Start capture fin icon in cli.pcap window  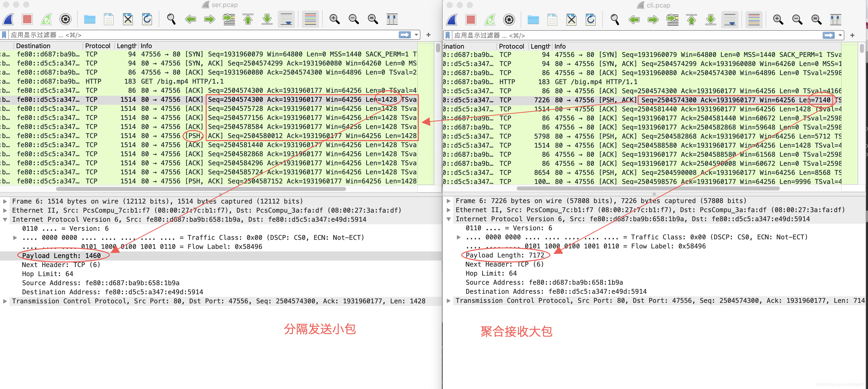[x=452, y=20]
